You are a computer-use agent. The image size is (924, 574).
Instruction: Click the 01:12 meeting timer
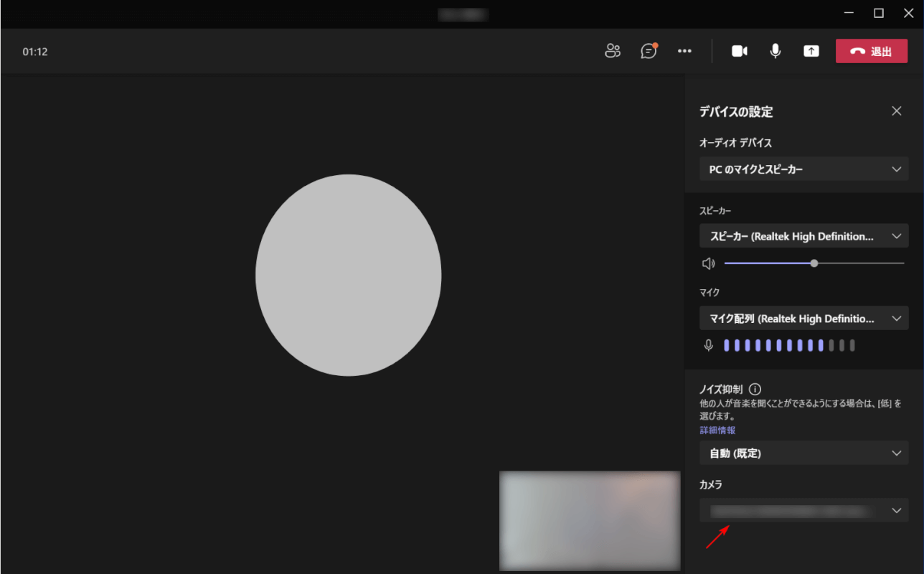pos(35,52)
